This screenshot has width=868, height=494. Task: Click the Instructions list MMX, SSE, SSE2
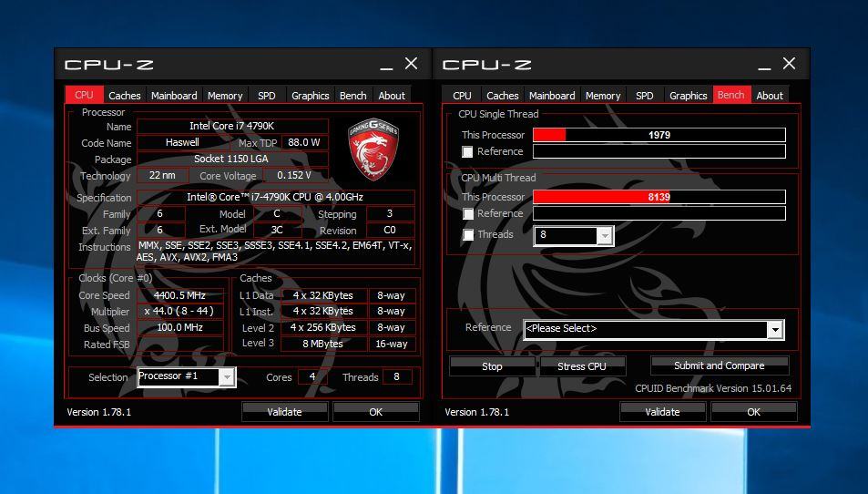pyautogui.click(x=275, y=252)
